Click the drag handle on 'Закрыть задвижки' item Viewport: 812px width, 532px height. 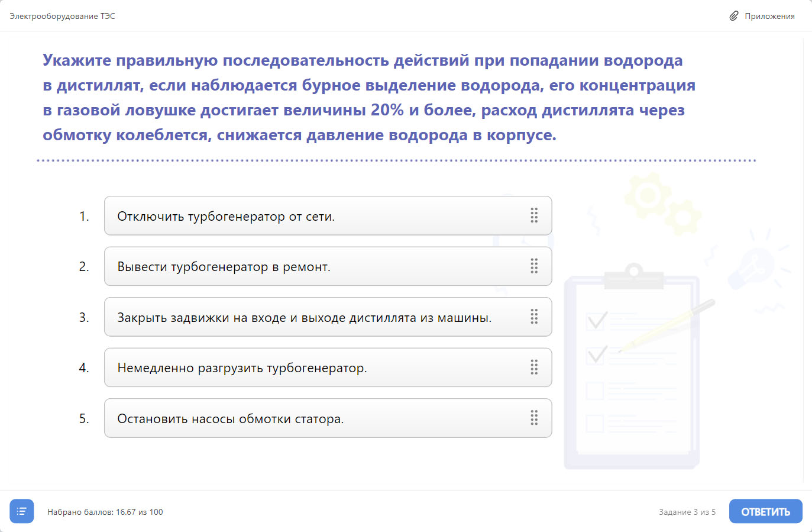pyautogui.click(x=534, y=317)
